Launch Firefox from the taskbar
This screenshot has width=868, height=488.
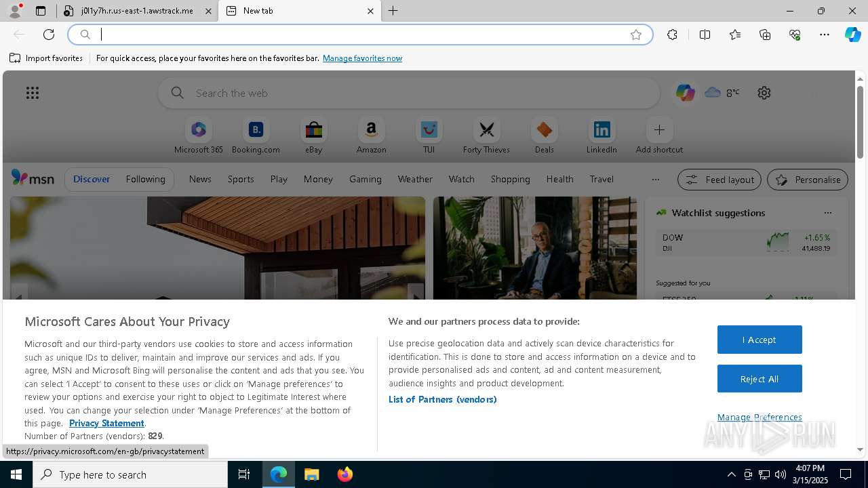point(345,474)
